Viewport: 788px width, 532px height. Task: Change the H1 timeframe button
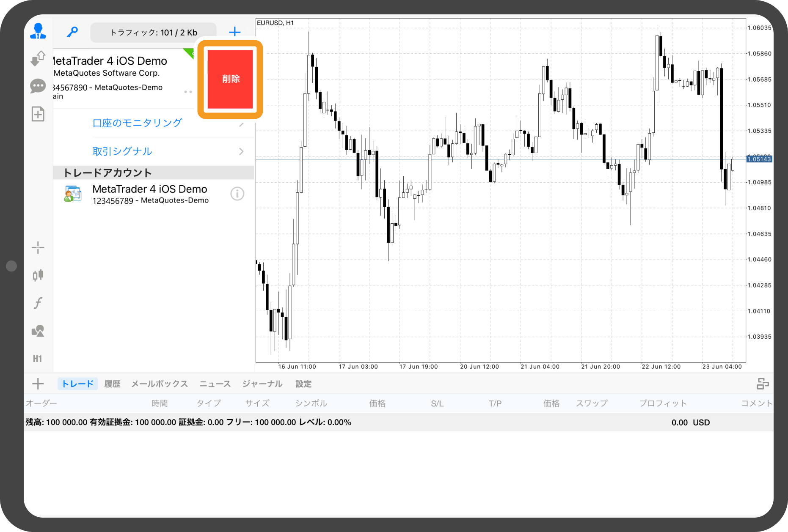(x=38, y=359)
